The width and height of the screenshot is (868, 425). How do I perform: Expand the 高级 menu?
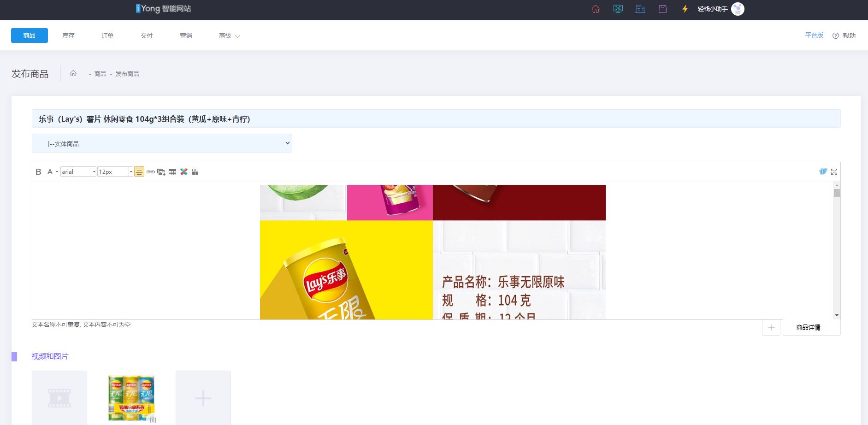coord(229,35)
